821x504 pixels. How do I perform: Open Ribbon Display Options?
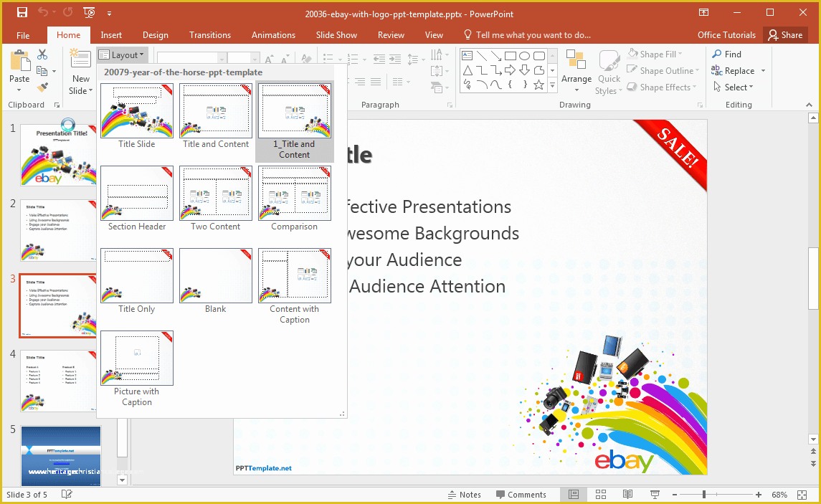coord(703,13)
